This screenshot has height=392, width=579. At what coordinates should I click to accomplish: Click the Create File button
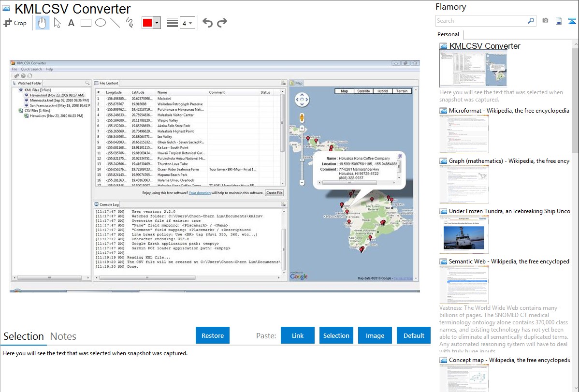click(x=275, y=193)
